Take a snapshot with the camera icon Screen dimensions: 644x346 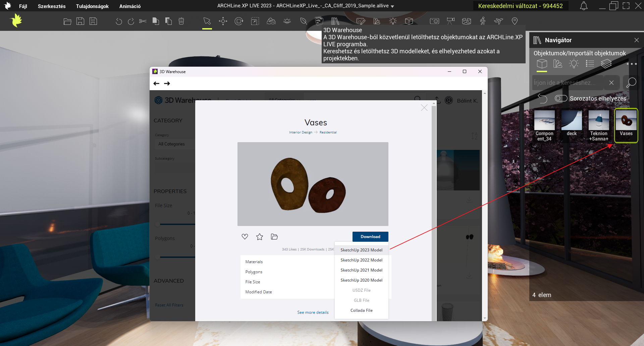coord(434,21)
